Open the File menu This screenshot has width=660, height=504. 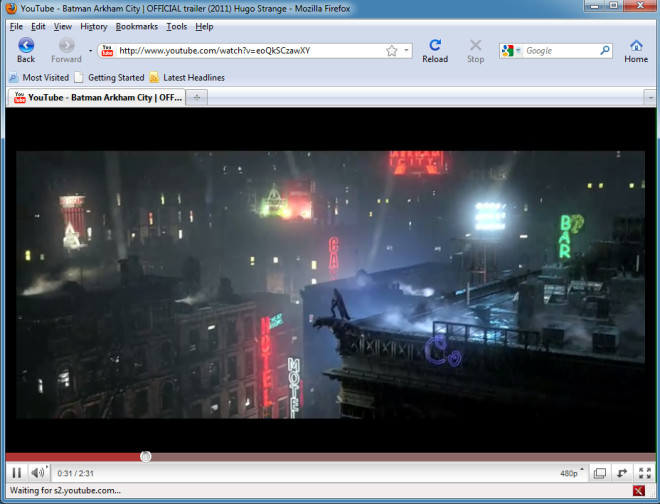tap(16, 27)
